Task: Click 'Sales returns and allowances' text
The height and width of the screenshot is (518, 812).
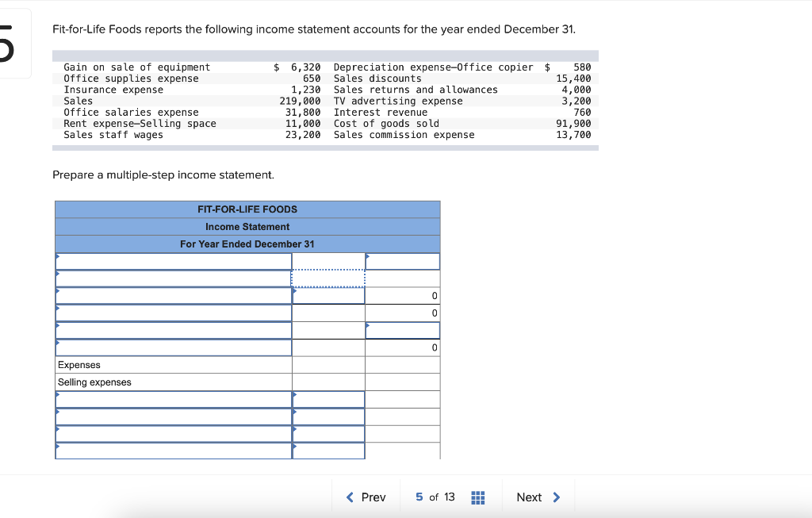Action: coord(416,90)
